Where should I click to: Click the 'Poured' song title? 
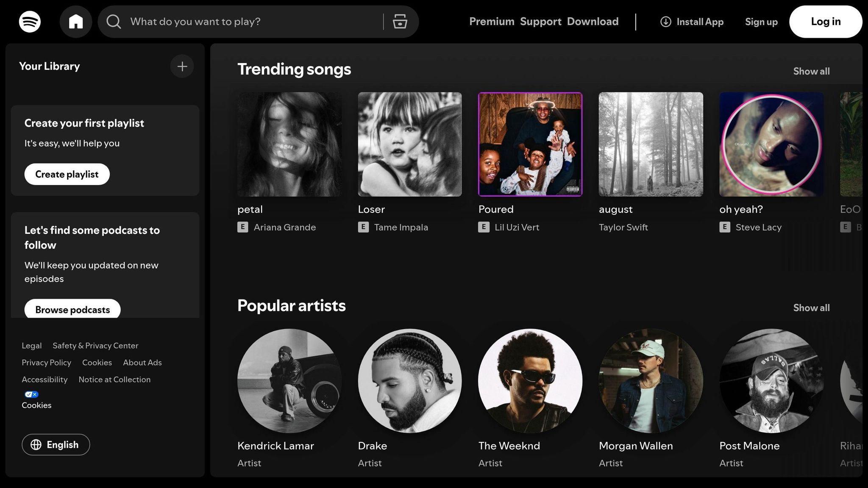496,209
